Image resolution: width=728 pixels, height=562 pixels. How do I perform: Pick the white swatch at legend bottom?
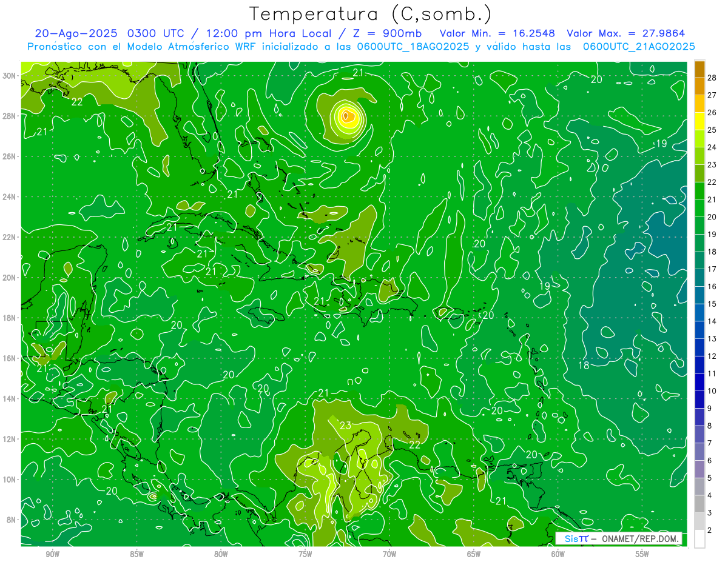(x=699, y=539)
